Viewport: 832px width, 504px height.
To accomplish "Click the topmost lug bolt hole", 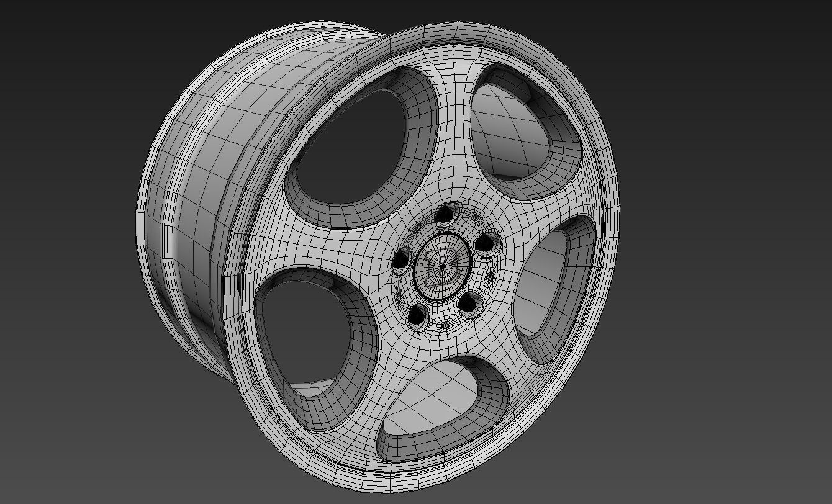I will point(446,215).
